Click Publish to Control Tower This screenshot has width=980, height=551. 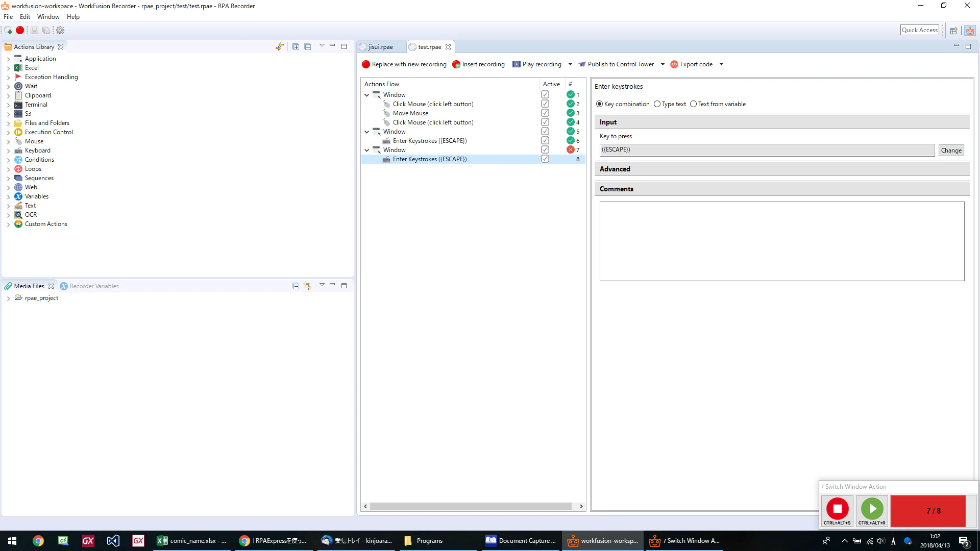click(616, 64)
